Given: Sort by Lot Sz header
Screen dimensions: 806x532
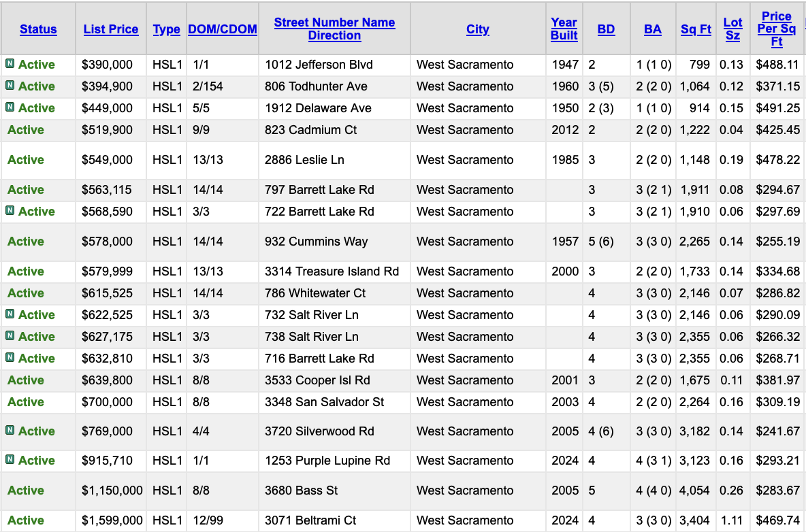Looking at the screenshot, I should (x=733, y=29).
